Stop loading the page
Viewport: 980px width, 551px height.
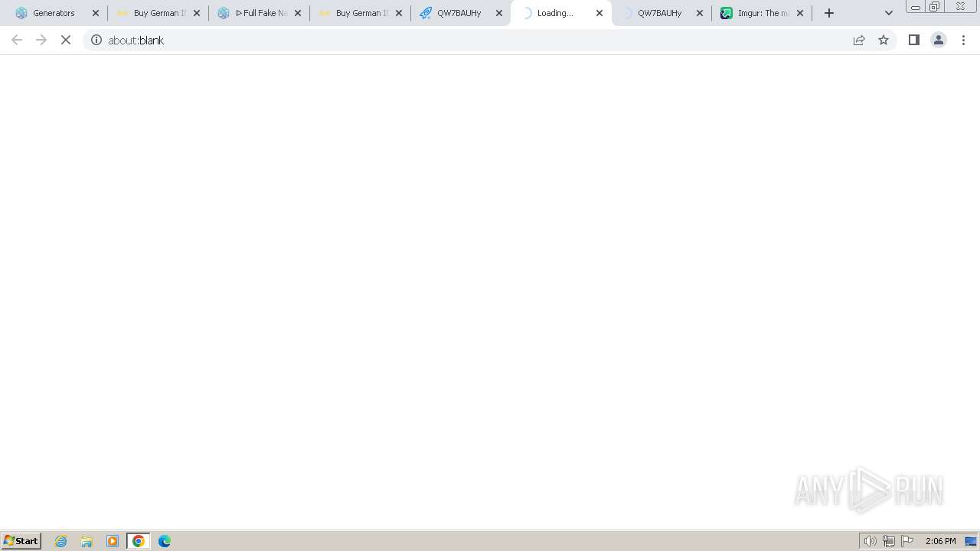coord(66,40)
